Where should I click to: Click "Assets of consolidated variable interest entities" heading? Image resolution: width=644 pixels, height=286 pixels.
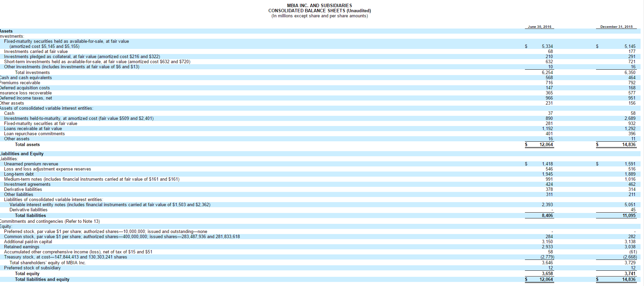coord(46,108)
